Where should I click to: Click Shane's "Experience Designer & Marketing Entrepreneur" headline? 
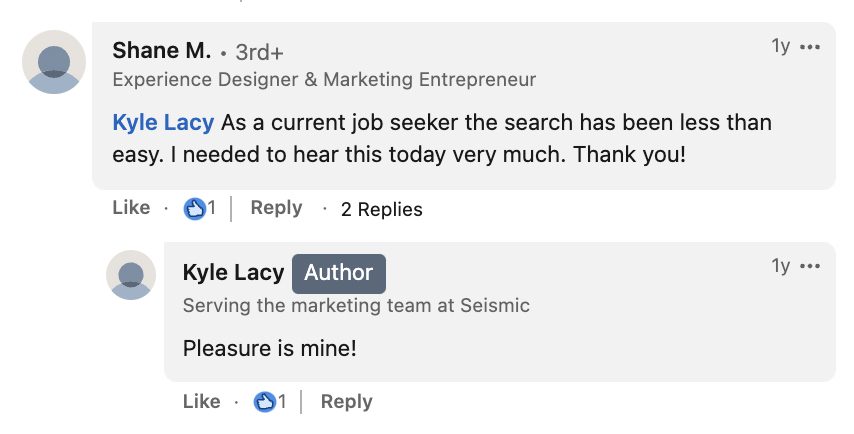coord(324,79)
